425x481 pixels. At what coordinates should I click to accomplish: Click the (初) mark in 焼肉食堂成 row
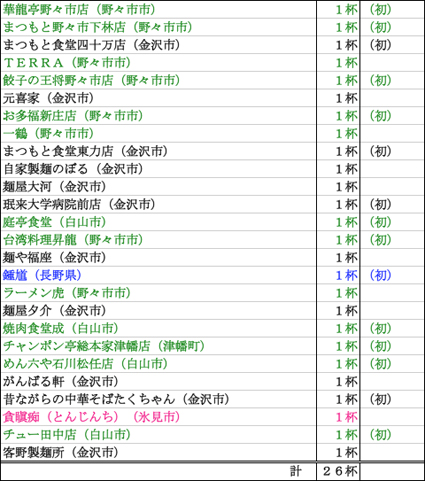tap(380, 328)
